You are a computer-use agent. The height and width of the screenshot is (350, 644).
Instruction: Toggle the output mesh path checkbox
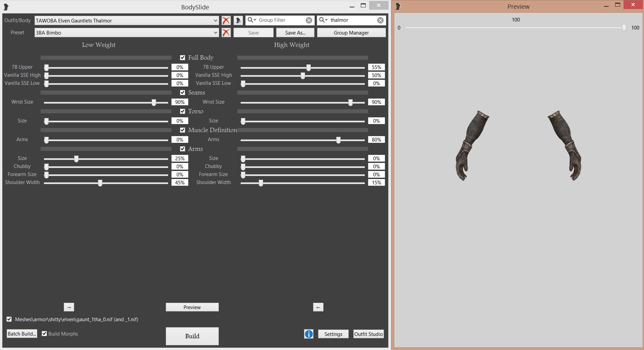pos(9,319)
